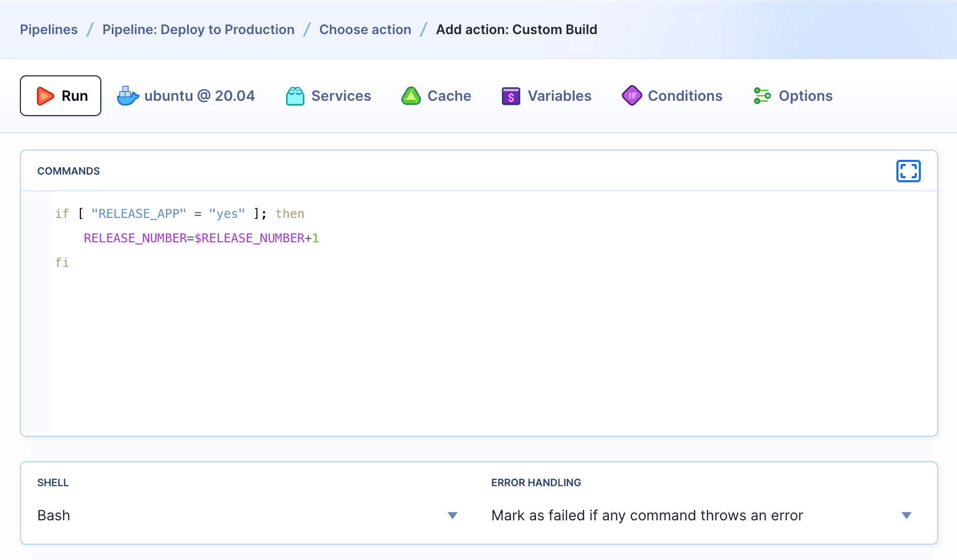Click the purple Conditions IF icon
The width and height of the screenshot is (957, 560).
[x=632, y=96]
